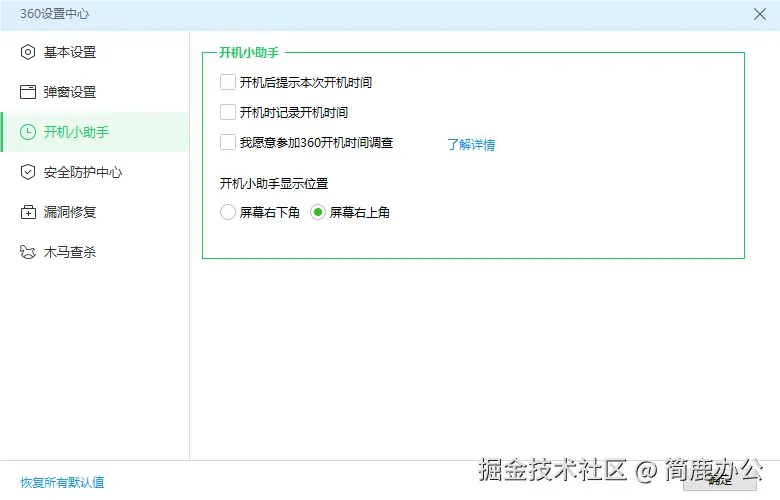Click the green 开机小助手 group title
The image size is (780, 500).
[249, 53]
